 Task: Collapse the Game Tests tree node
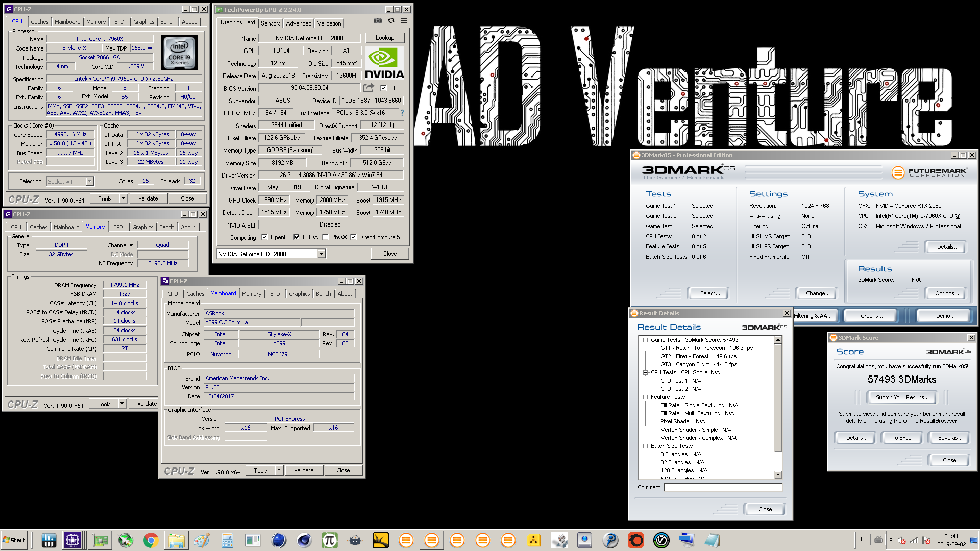click(645, 340)
